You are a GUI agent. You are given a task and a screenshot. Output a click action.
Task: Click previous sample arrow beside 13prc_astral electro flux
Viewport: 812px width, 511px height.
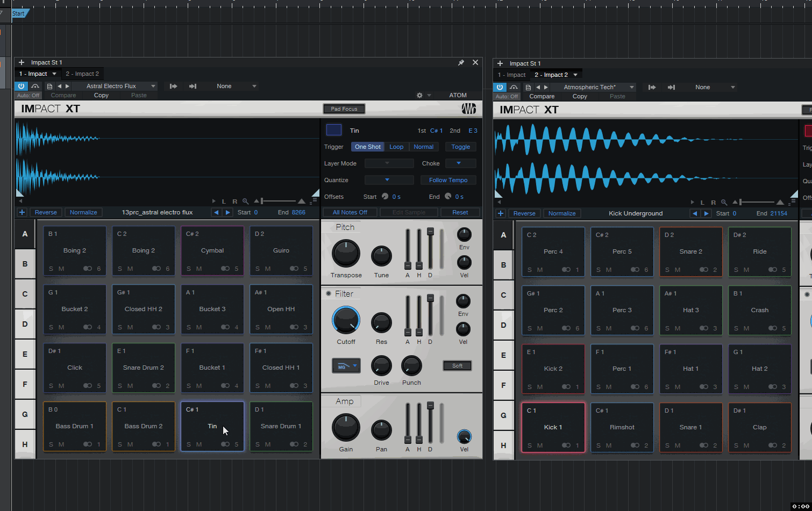(x=216, y=212)
